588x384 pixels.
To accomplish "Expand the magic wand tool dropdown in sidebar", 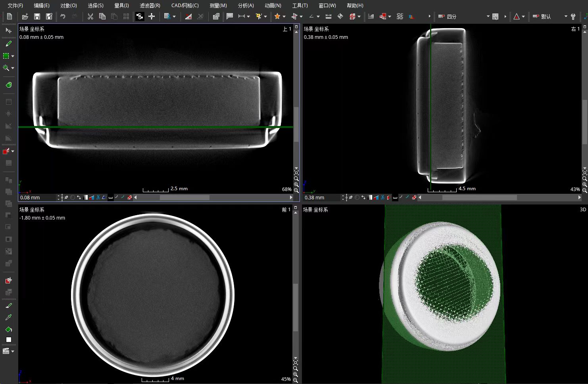I will point(13,68).
